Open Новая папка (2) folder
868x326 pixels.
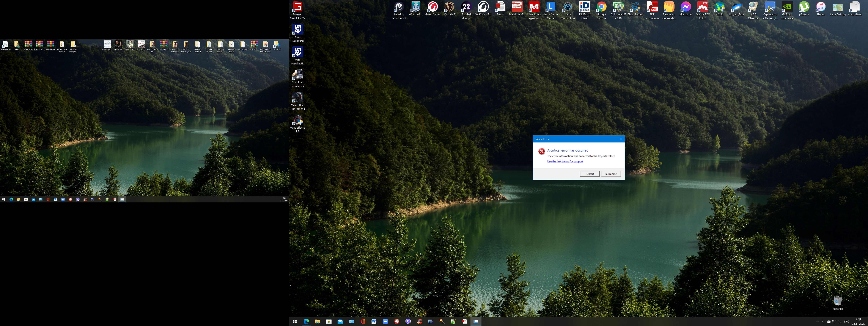coord(152,47)
